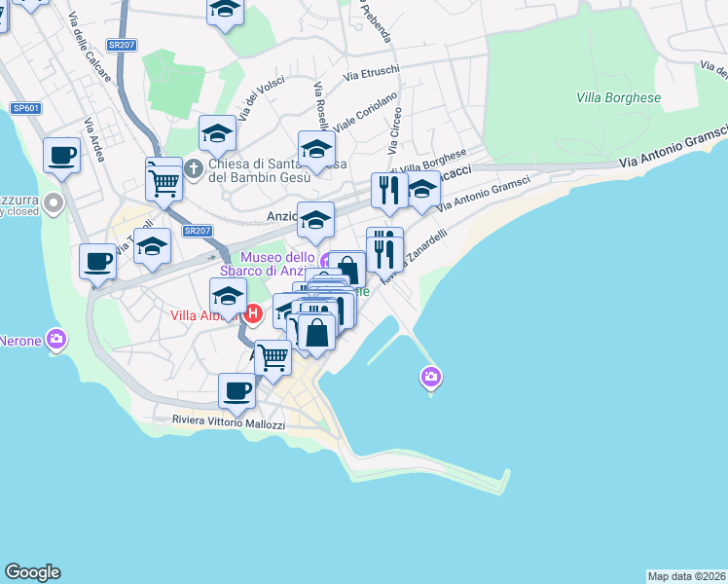This screenshot has height=584, width=728.
Task: Select the cafe marker above Riviera Vittorio Mallozzi
Action: (x=237, y=394)
